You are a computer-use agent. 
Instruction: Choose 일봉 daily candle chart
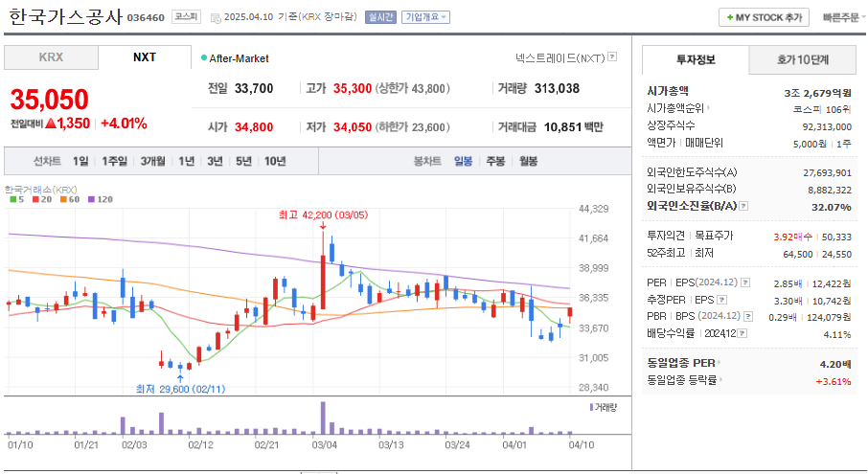point(464,161)
